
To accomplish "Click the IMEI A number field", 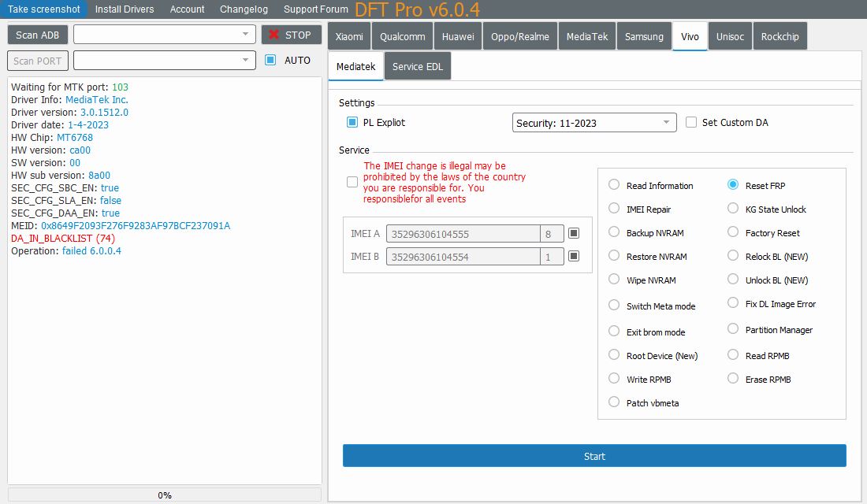I will tap(463, 234).
